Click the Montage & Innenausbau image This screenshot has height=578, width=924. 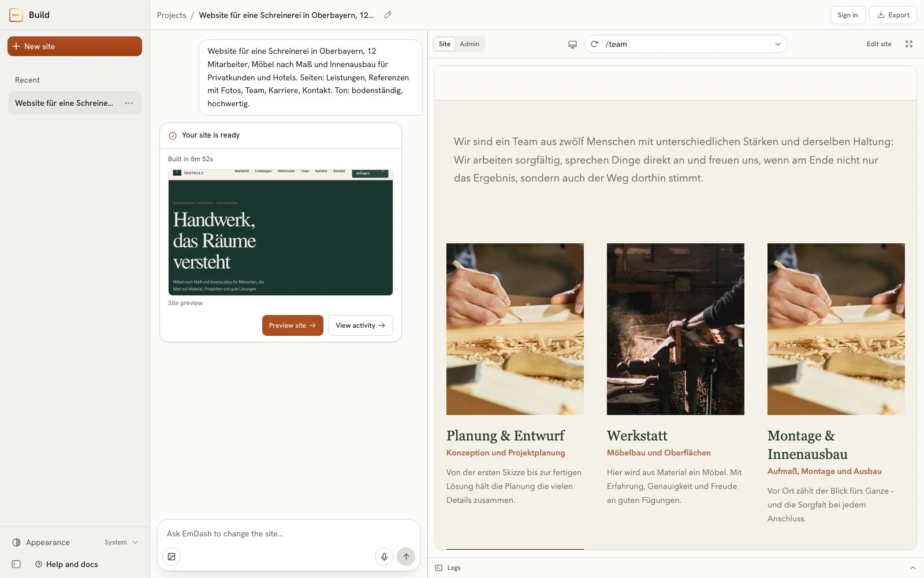[x=836, y=329]
